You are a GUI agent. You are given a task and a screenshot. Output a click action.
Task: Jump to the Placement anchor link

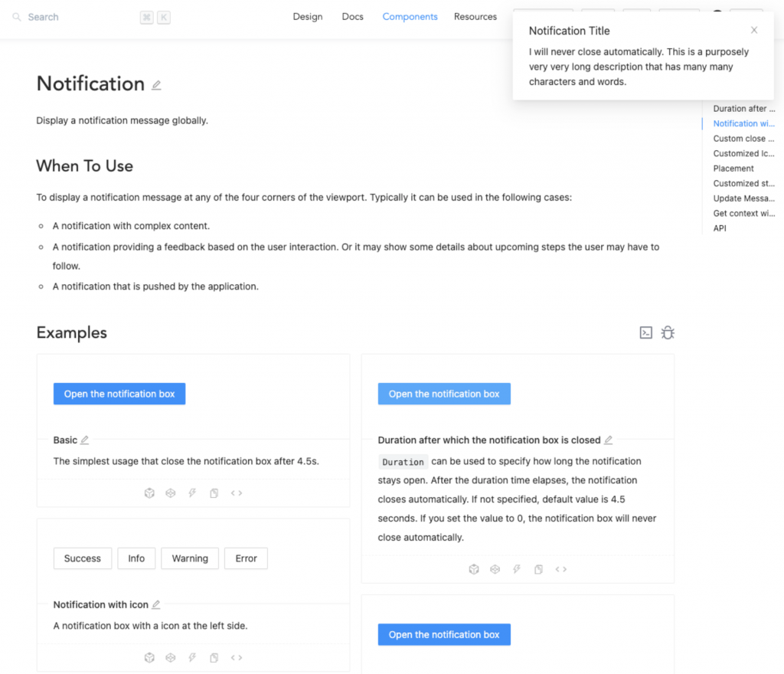tap(733, 168)
